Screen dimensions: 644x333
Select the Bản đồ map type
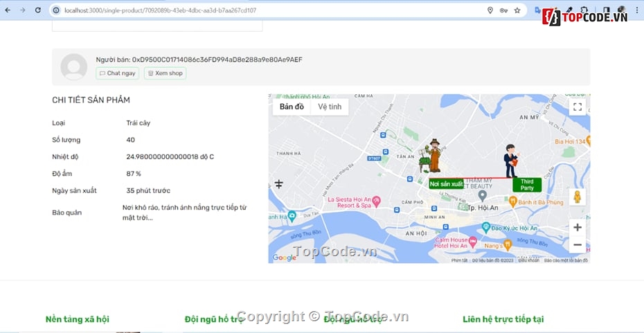click(x=292, y=107)
